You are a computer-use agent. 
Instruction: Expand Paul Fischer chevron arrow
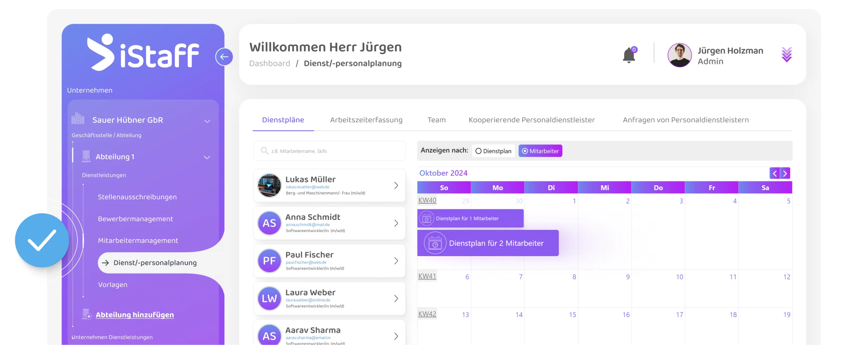click(396, 261)
